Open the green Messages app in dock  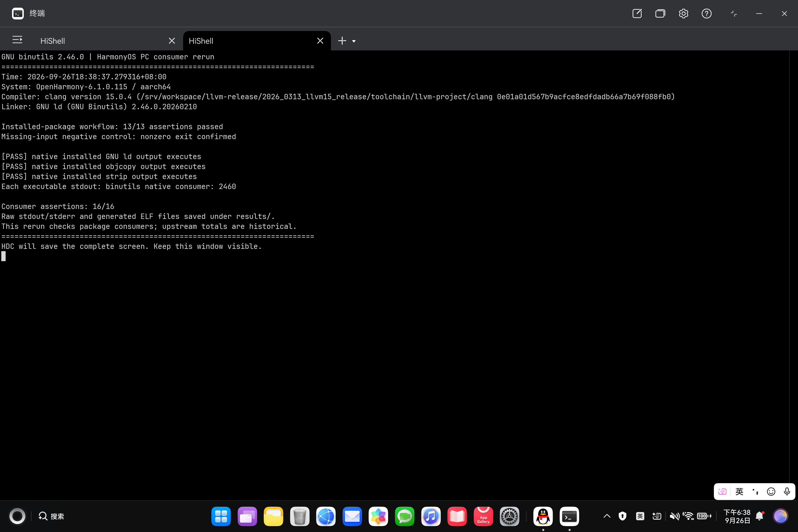point(404,516)
